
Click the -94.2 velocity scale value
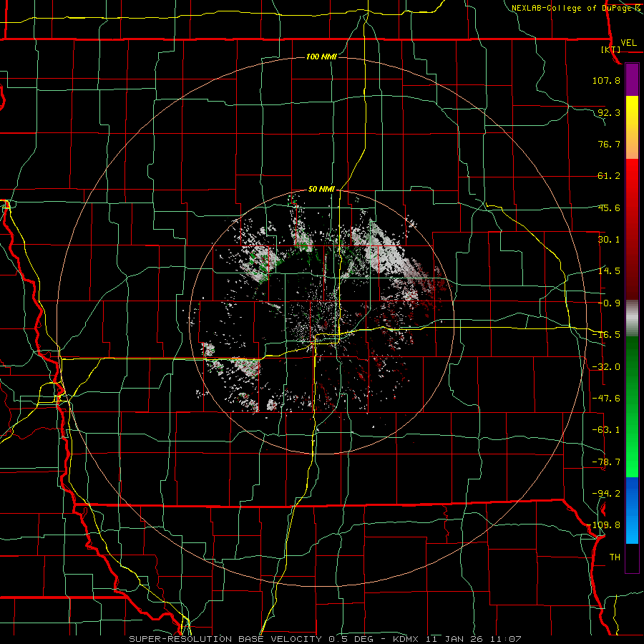606,493
